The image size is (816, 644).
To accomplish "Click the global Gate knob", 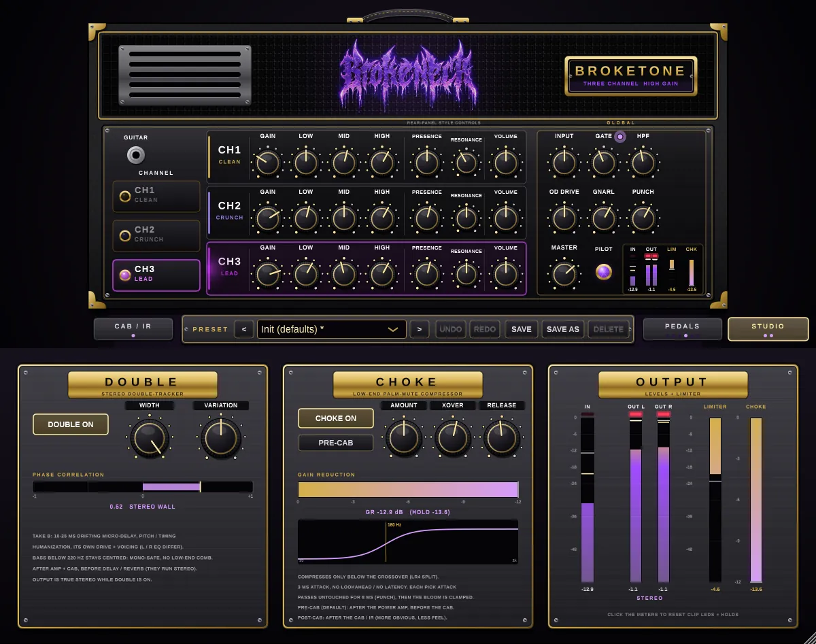I will [x=604, y=163].
